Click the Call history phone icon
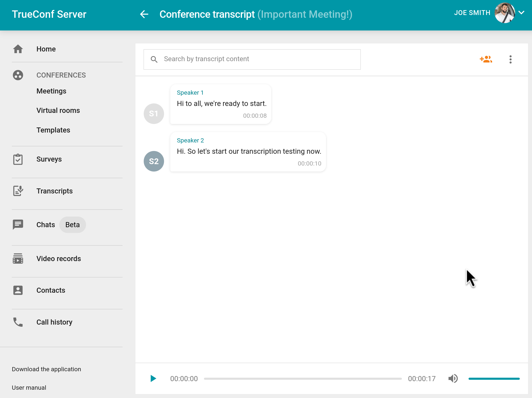Image resolution: width=532 pixels, height=398 pixels. click(x=18, y=322)
